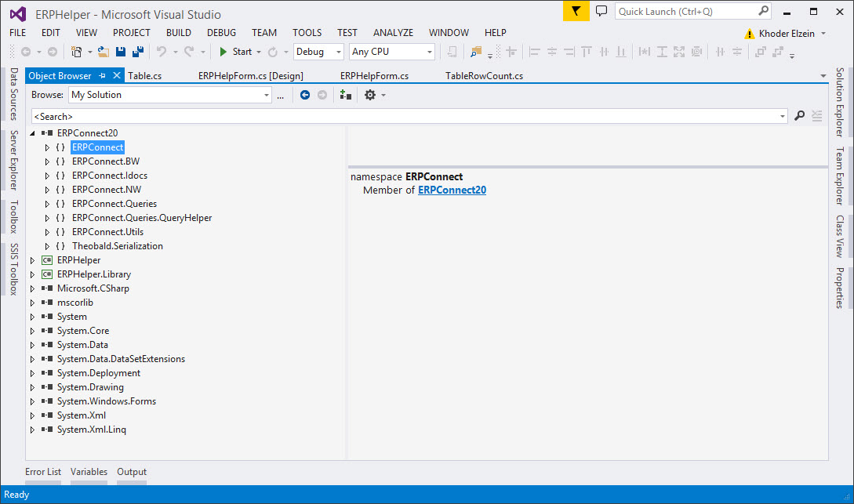The width and height of the screenshot is (854, 504).
Task: Click the Align Lefts layout icon
Action: [534, 52]
